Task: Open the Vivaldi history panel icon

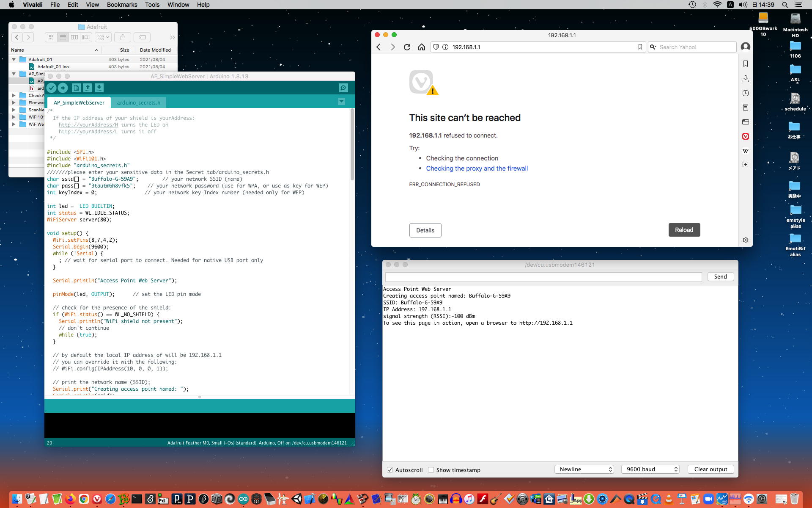Action: pos(745,93)
